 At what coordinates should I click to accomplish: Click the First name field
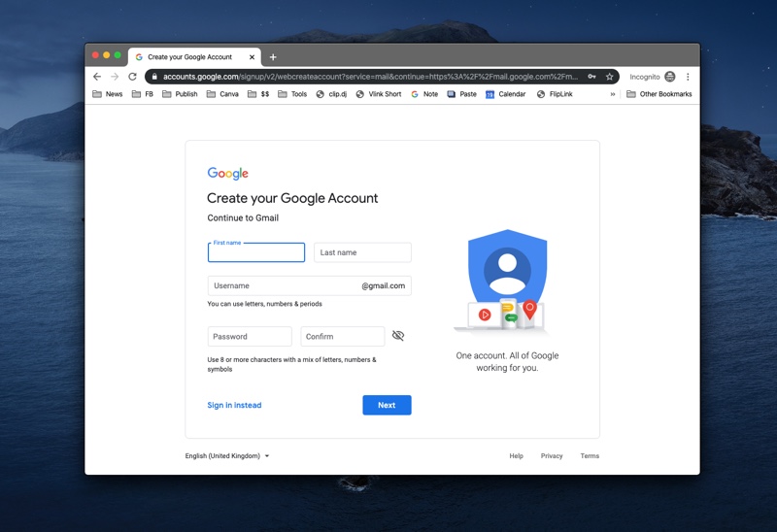[256, 252]
